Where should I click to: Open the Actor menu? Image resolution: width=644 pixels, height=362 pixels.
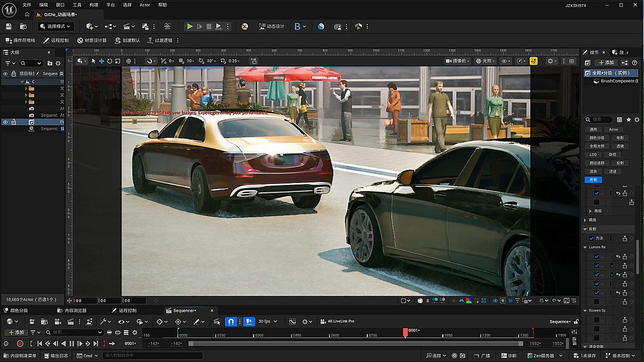coord(145,5)
